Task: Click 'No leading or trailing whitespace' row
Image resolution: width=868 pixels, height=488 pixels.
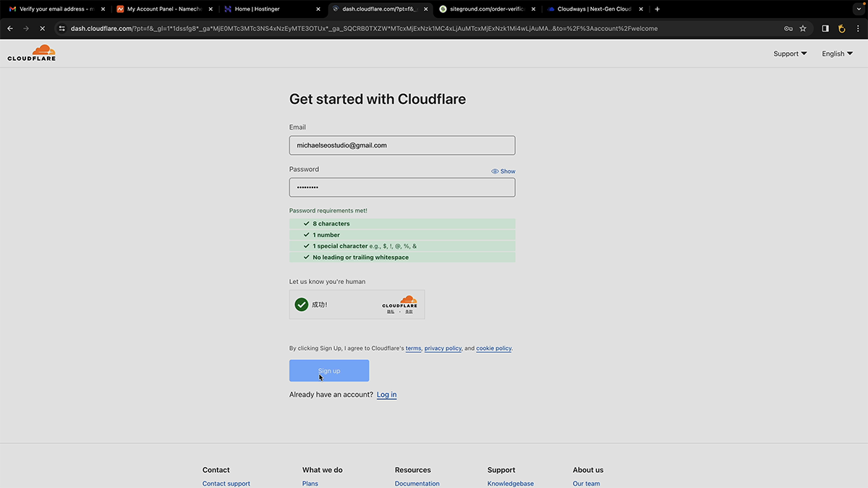Action: point(402,257)
